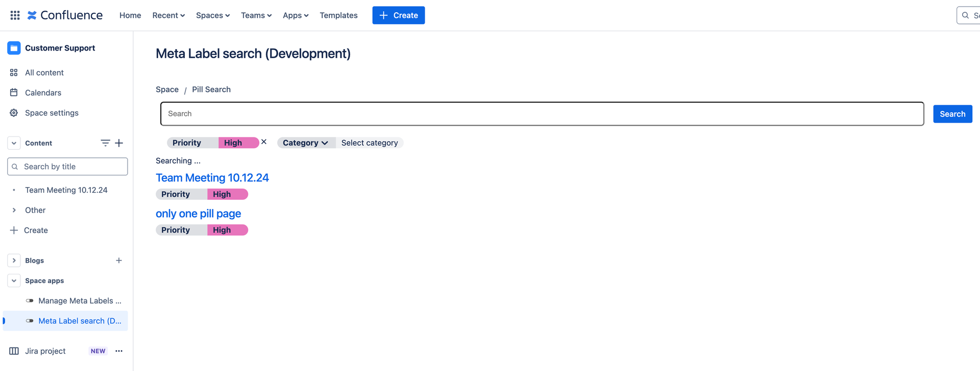Viewport: 980px width, 371px height.
Task: Open the Teams dropdown menu
Action: coord(256,15)
